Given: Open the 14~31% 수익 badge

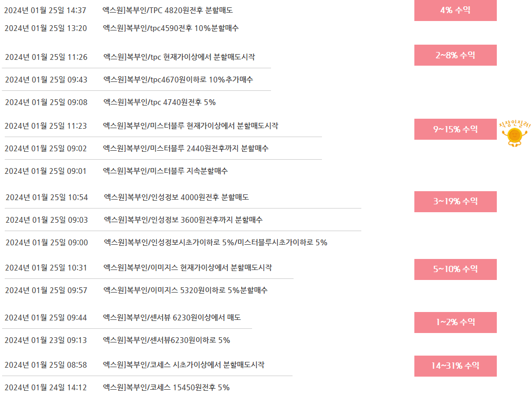Looking at the screenshot, I should 455,366.
